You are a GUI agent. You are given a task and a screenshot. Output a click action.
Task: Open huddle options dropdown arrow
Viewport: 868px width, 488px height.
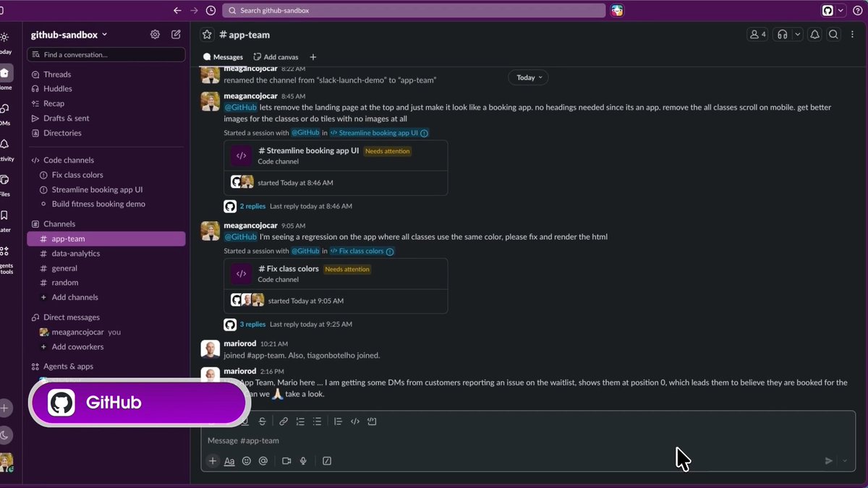point(798,34)
